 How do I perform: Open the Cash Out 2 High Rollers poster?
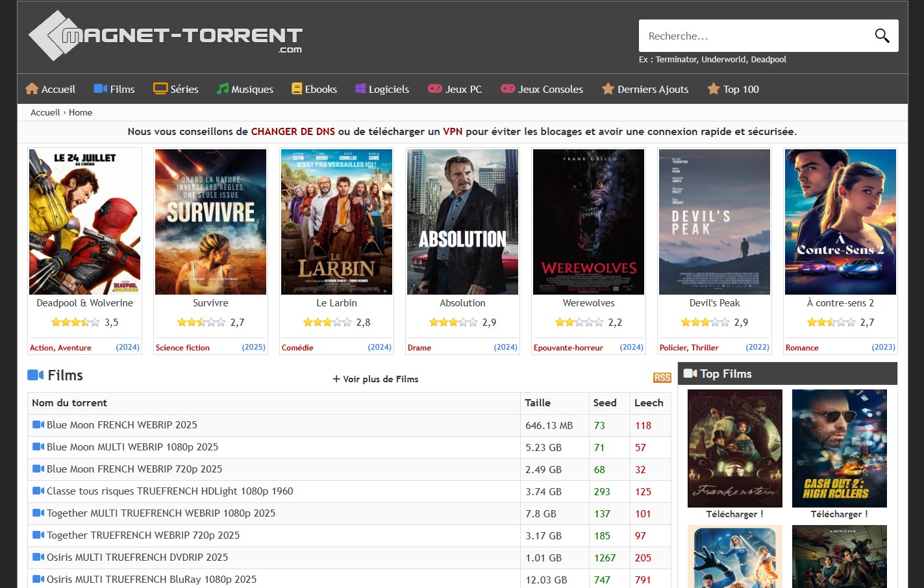pos(839,448)
